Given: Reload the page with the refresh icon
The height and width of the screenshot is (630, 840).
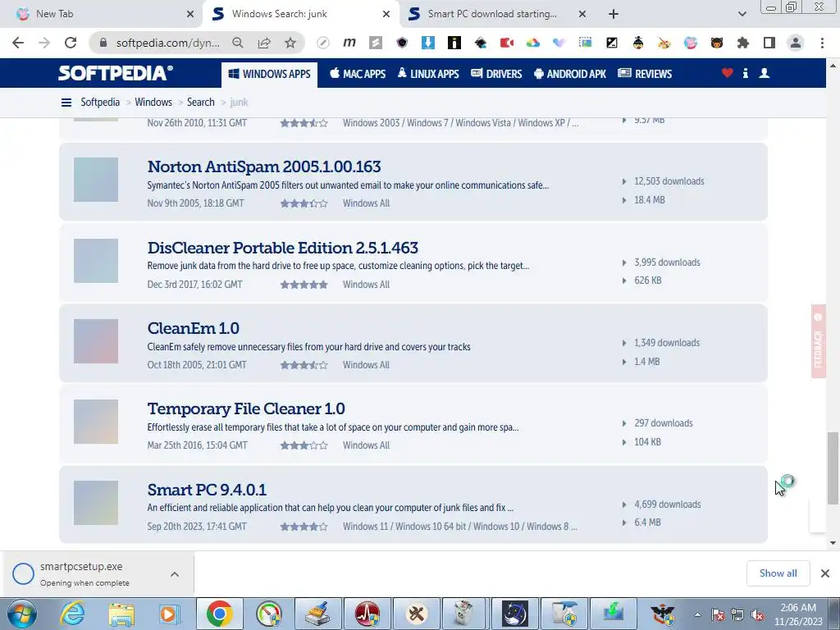Looking at the screenshot, I should 71,43.
